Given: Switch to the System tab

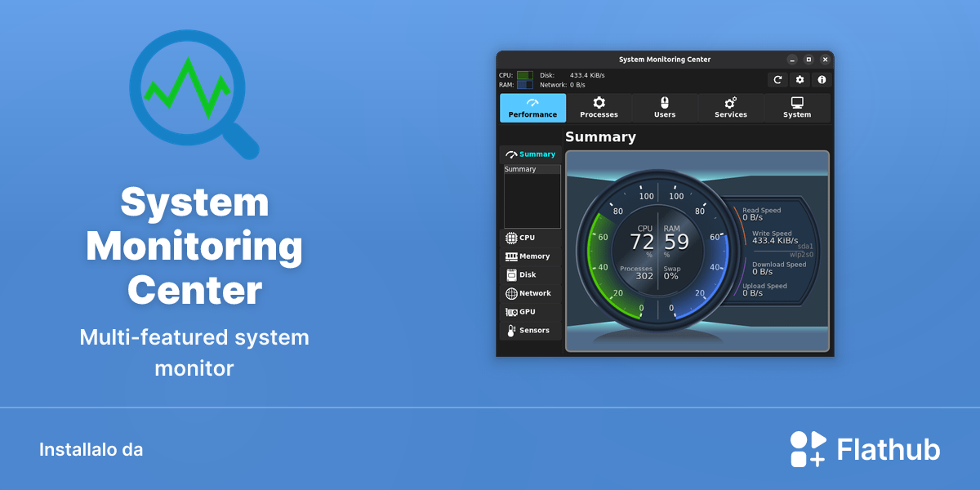Looking at the screenshot, I should point(797,108).
